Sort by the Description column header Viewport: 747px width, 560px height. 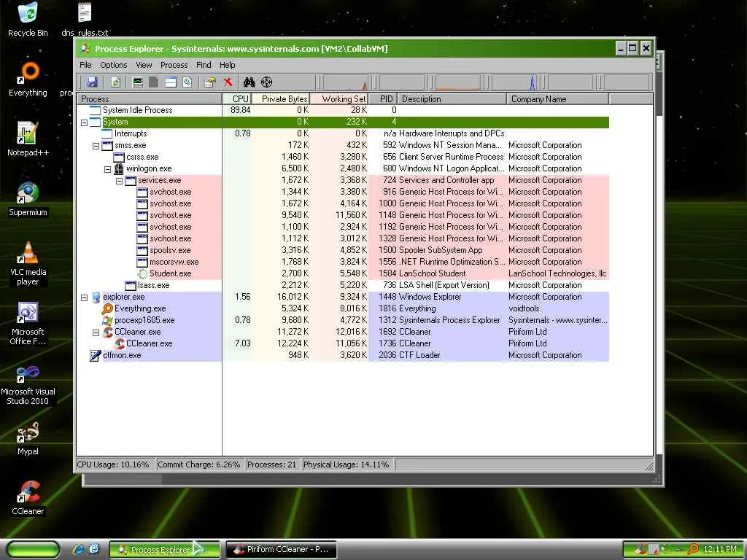(452, 98)
